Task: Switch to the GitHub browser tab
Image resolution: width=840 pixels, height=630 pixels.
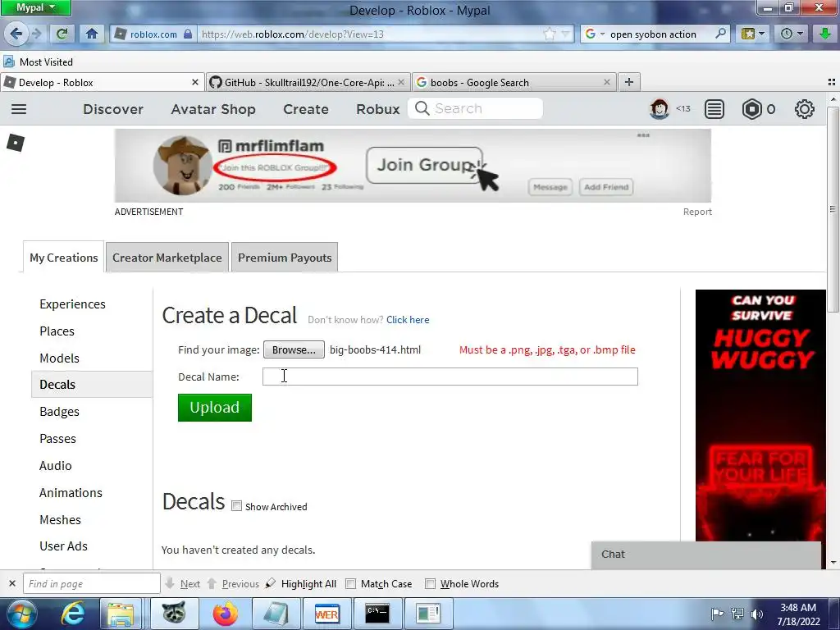Action: 308,82
